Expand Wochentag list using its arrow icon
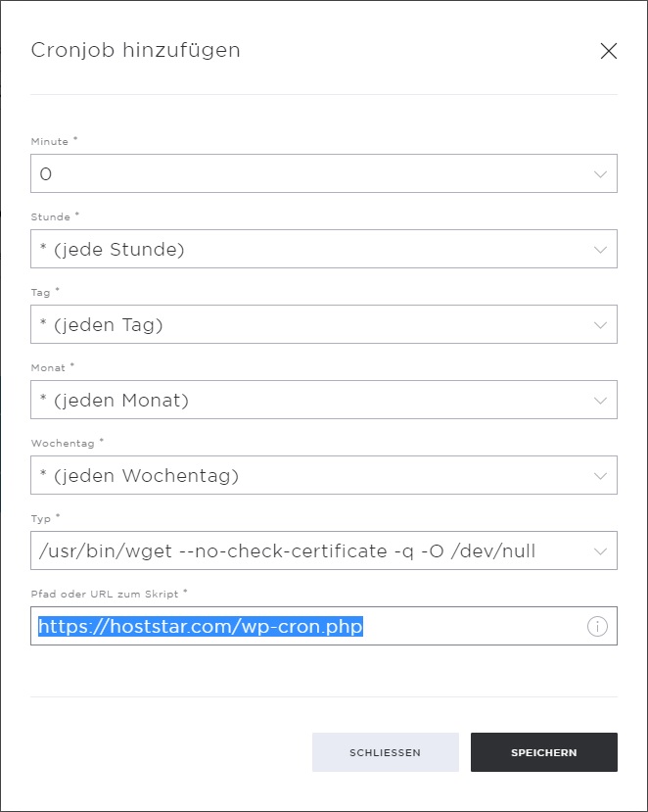Image resolution: width=648 pixels, height=812 pixels. click(600, 476)
